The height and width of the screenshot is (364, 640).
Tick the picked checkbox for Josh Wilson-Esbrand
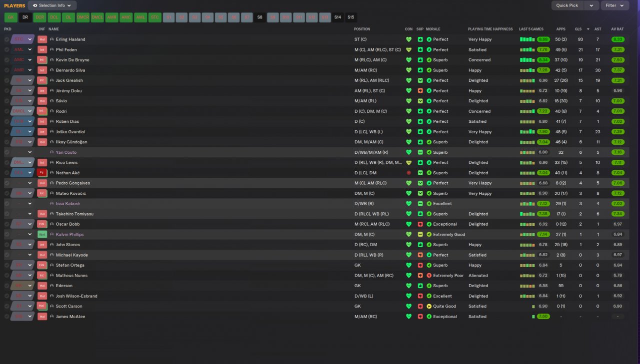click(x=7, y=296)
